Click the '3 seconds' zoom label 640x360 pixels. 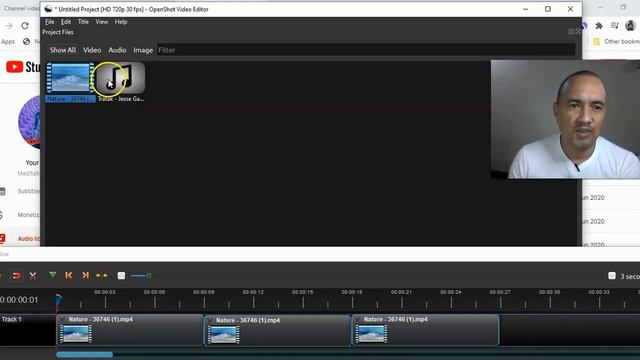point(630,276)
